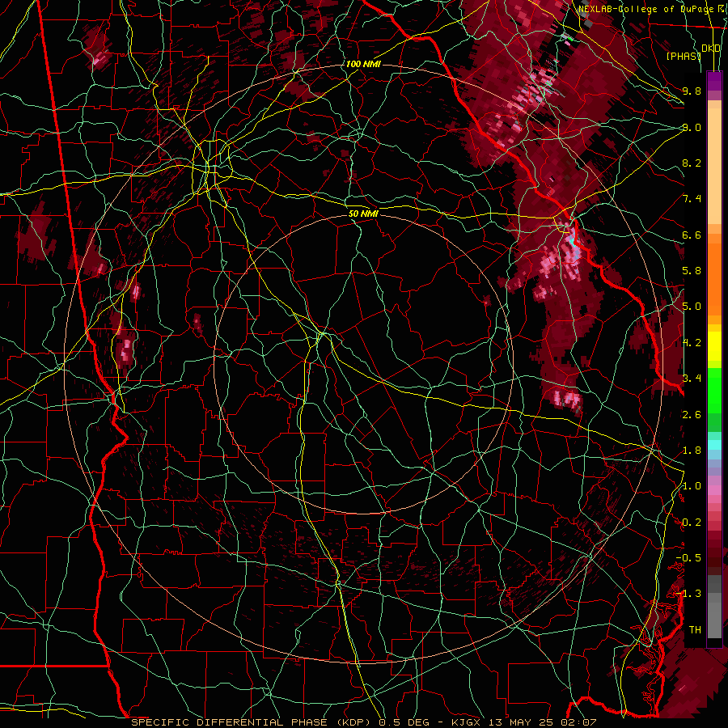Click the 02:07 timestamp in caption
Viewport: 728px width, 728px height.
click(580, 722)
